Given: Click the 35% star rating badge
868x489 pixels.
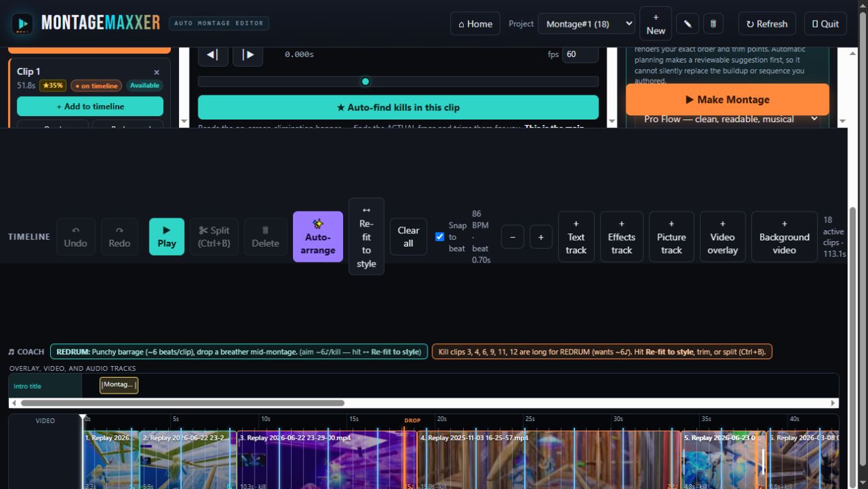Looking at the screenshot, I should [x=53, y=86].
